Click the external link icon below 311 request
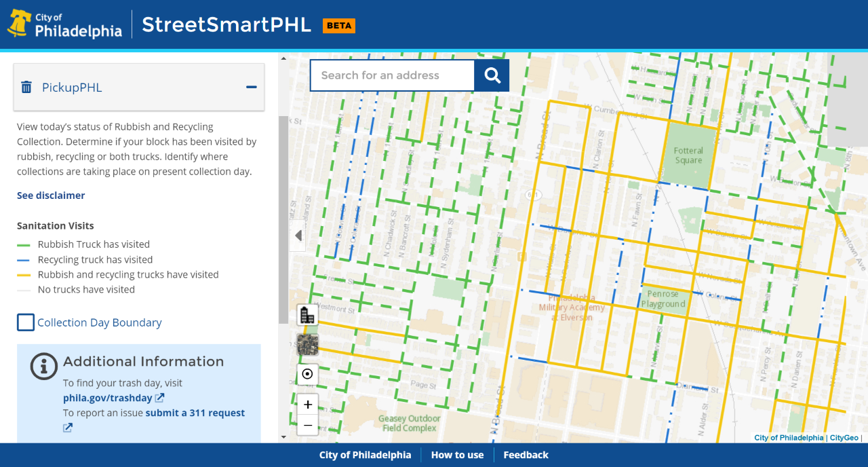The height and width of the screenshot is (467, 868). [68, 428]
